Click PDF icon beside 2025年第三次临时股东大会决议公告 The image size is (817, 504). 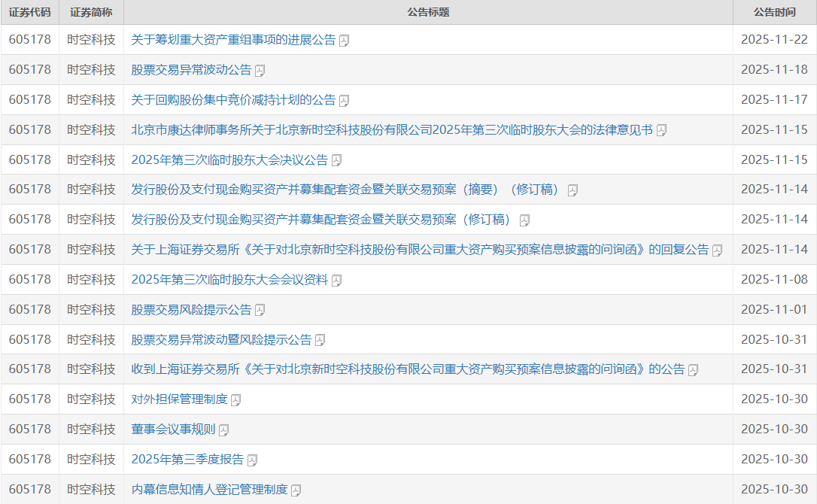pyautogui.click(x=337, y=160)
